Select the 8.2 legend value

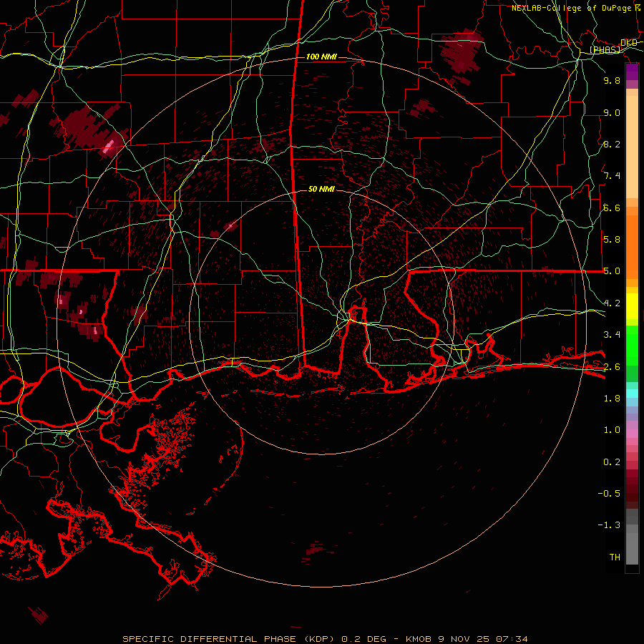click(x=612, y=144)
